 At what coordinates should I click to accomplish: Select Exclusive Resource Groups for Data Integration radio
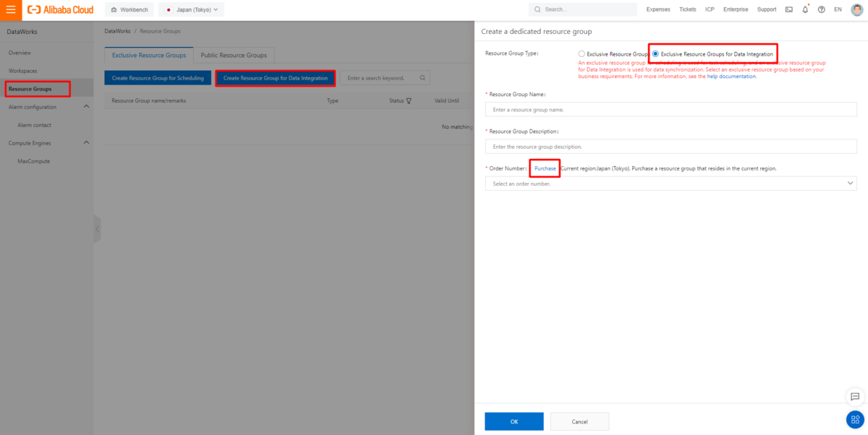655,54
